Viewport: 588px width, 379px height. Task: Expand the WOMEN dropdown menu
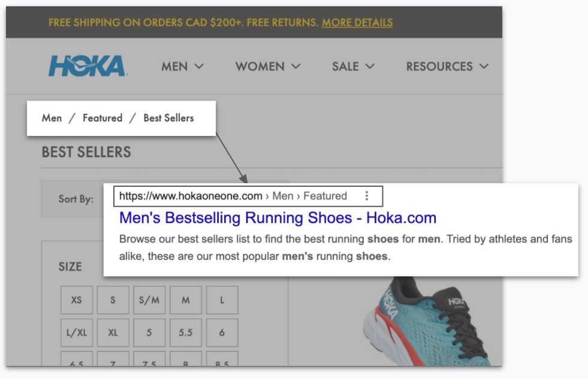(267, 66)
